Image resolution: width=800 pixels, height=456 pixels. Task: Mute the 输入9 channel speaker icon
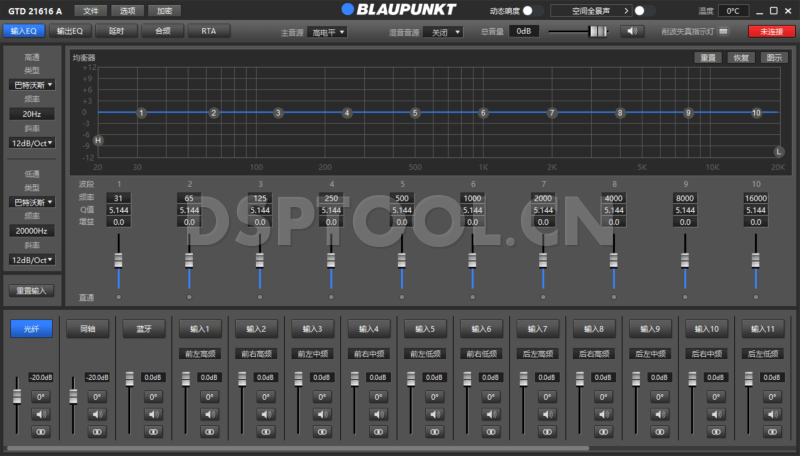660,414
